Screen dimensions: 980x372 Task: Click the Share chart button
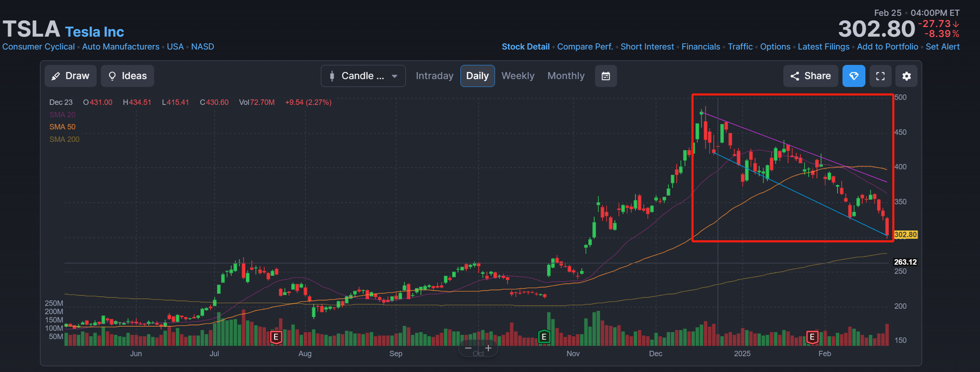coord(810,76)
